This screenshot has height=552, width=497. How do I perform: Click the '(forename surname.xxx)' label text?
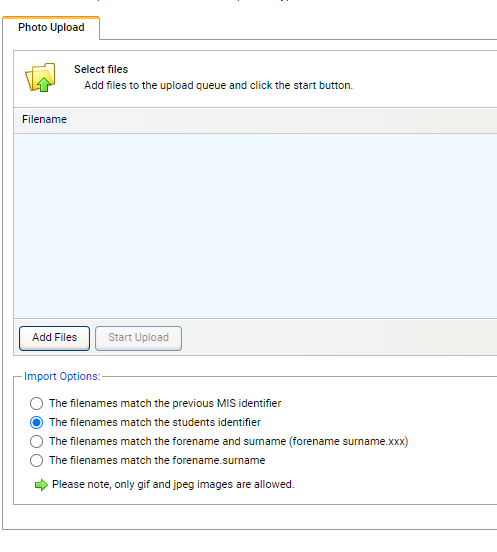point(348,441)
